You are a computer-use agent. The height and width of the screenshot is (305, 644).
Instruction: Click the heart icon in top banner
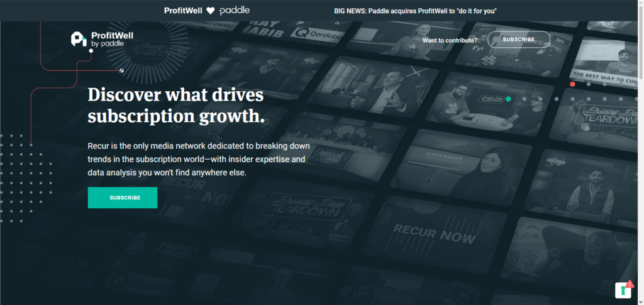click(211, 11)
